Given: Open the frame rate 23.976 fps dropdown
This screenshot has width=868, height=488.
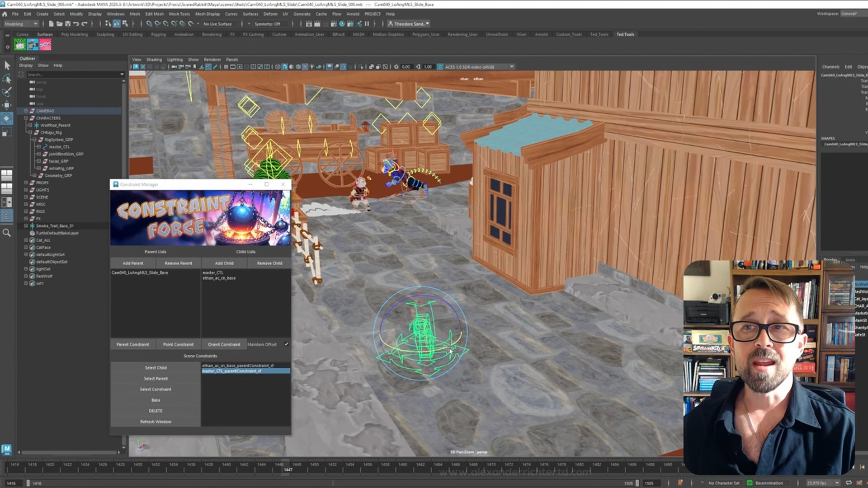Looking at the screenshot, I should [823, 483].
